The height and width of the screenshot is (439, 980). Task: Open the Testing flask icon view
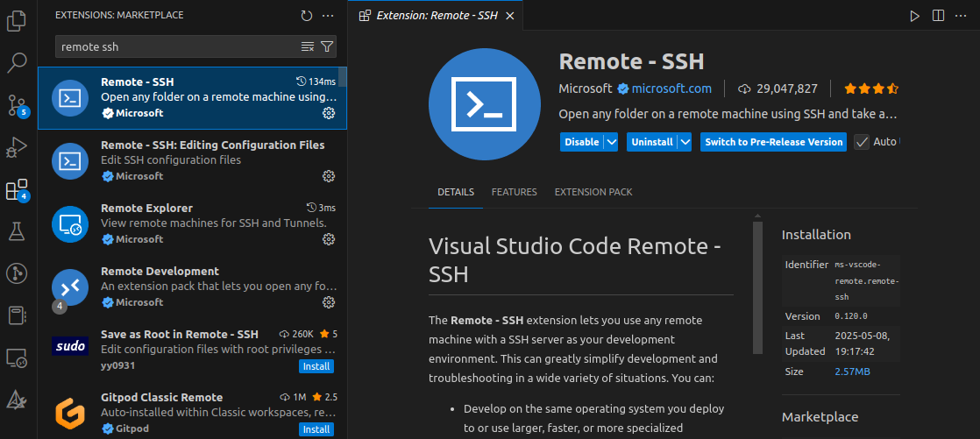click(17, 231)
